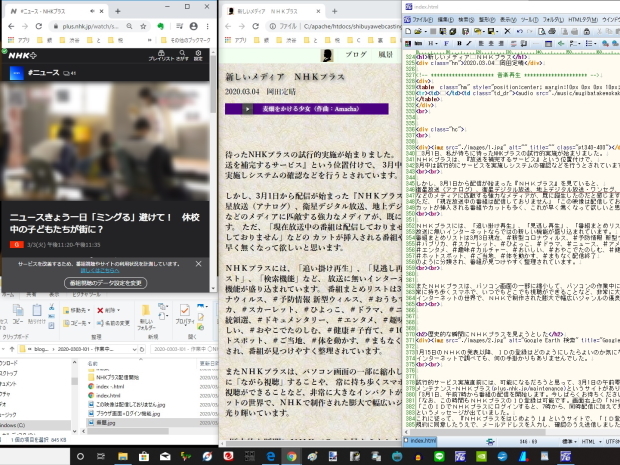The height and width of the screenshot is (465, 620).
Task: Click the ブログ link on the blog page
Action: [356, 55]
